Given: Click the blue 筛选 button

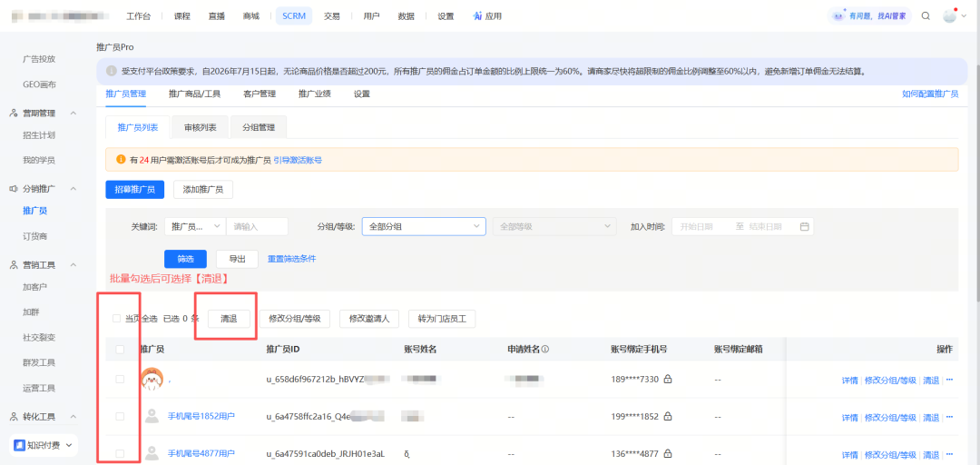Looking at the screenshot, I should coord(186,259).
